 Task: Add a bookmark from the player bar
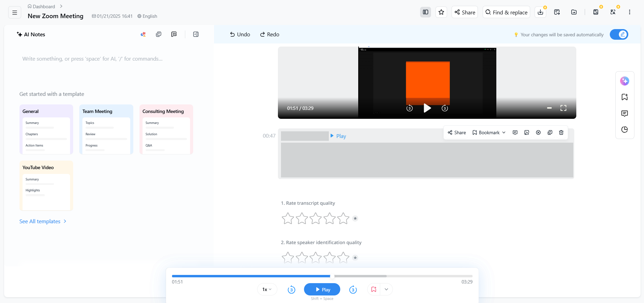tap(374, 289)
